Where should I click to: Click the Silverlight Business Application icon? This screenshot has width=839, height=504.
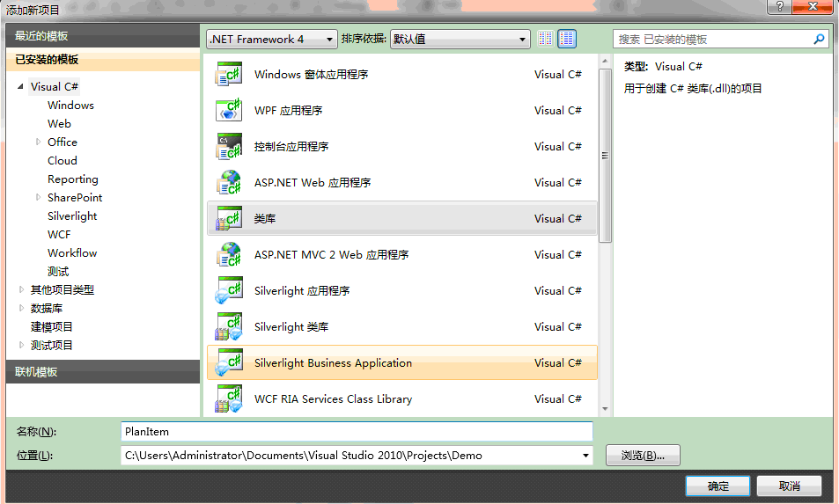pos(229,363)
